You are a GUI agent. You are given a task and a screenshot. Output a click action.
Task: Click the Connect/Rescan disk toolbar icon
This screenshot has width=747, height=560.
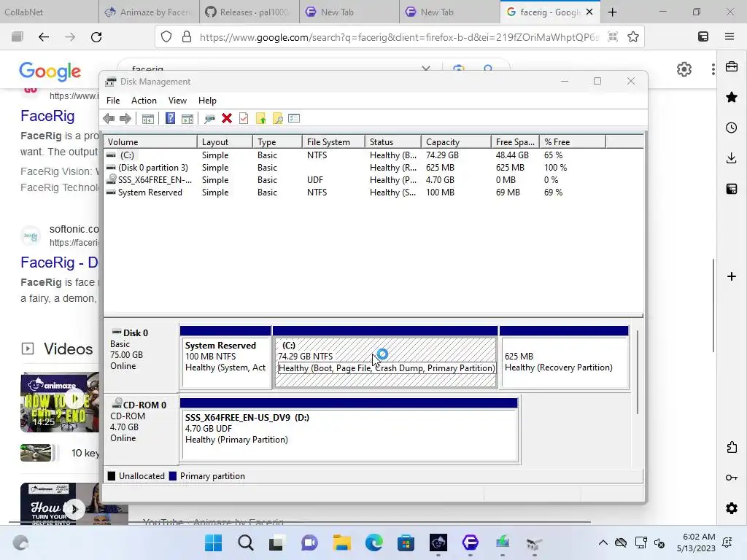coord(209,119)
